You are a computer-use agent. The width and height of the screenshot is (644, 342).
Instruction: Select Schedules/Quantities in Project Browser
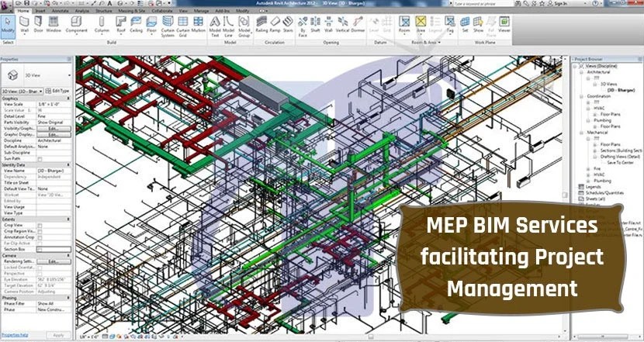point(604,193)
